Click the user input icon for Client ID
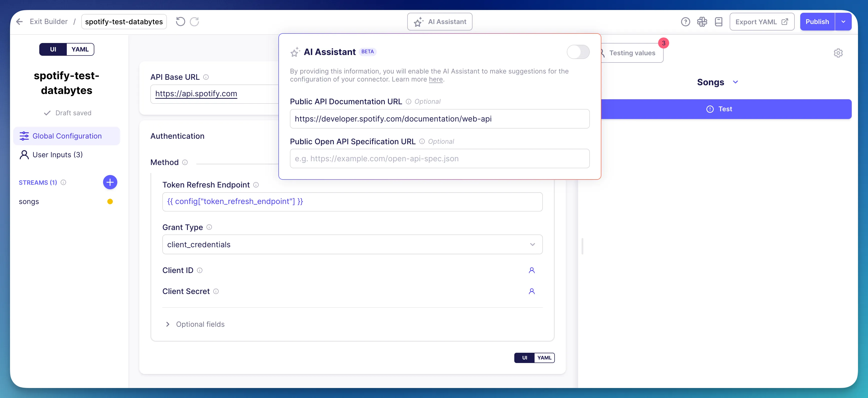Viewport: 868px width, 398px height. pos(532,270)
